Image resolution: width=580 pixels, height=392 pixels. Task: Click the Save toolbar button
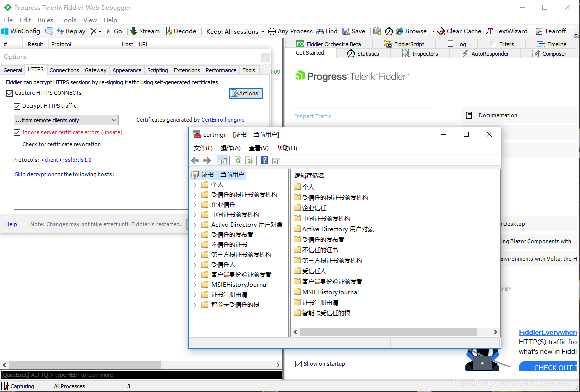point(354,31)
